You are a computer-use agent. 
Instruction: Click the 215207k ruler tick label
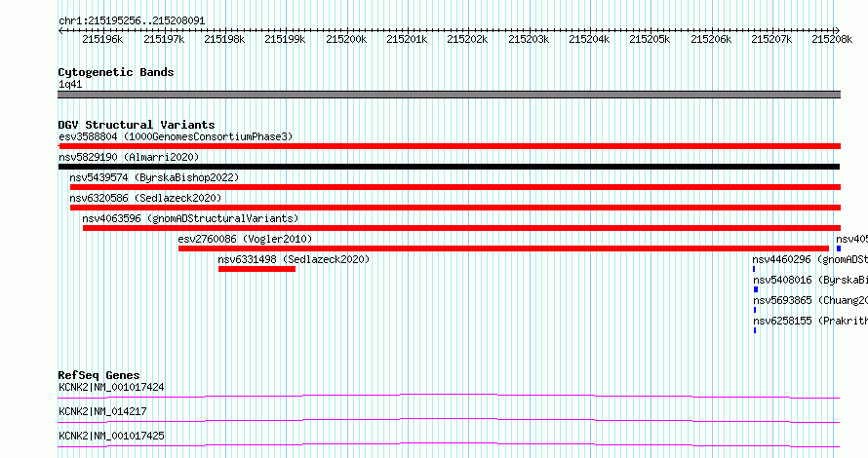(771, 40)
